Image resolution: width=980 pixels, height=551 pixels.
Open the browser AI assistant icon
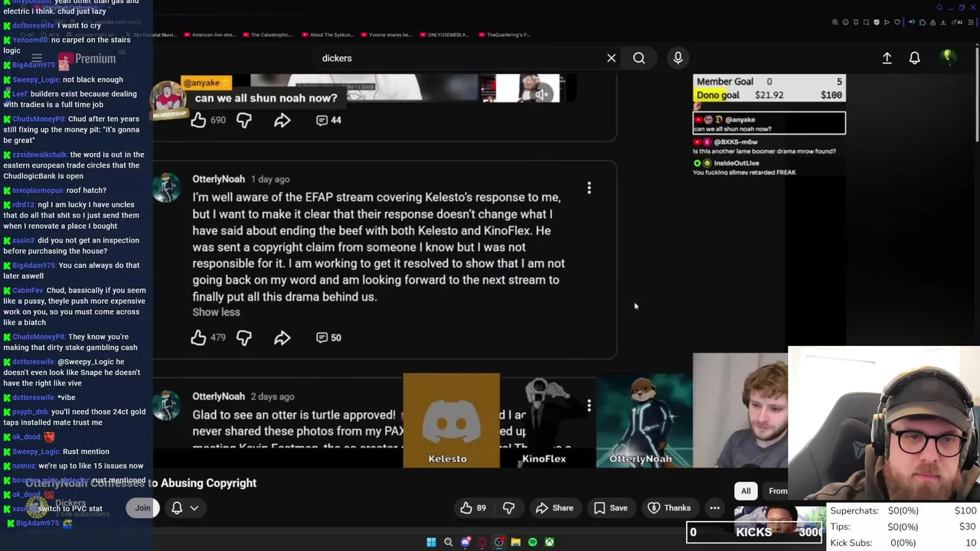(x=958, y=22)
